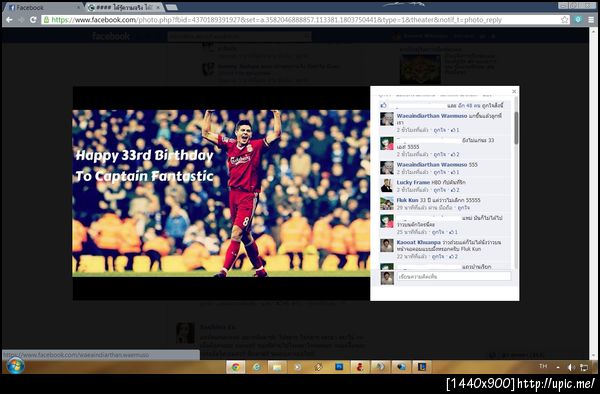Click the volume speaker tray icon

tap(571, 367)
